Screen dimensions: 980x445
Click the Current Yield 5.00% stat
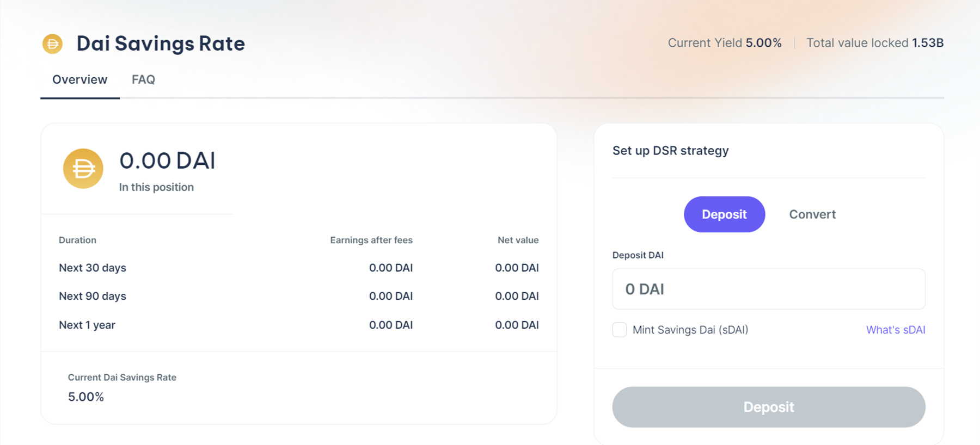click(725, 43)
